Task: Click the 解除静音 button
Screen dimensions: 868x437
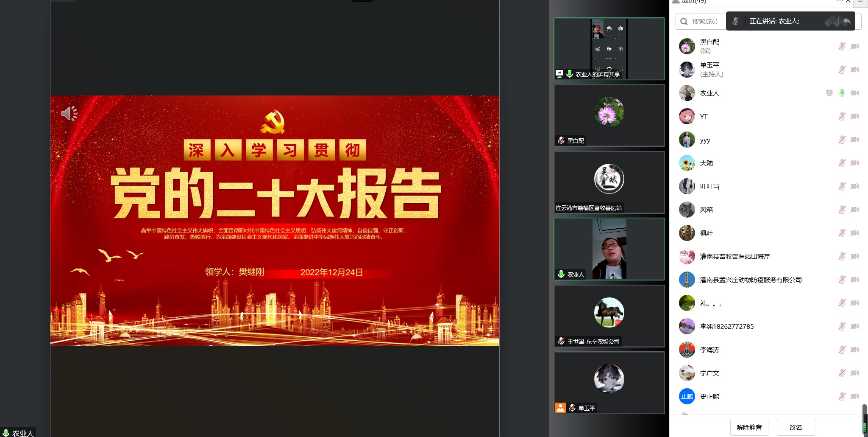Action: tap(749, 427)
